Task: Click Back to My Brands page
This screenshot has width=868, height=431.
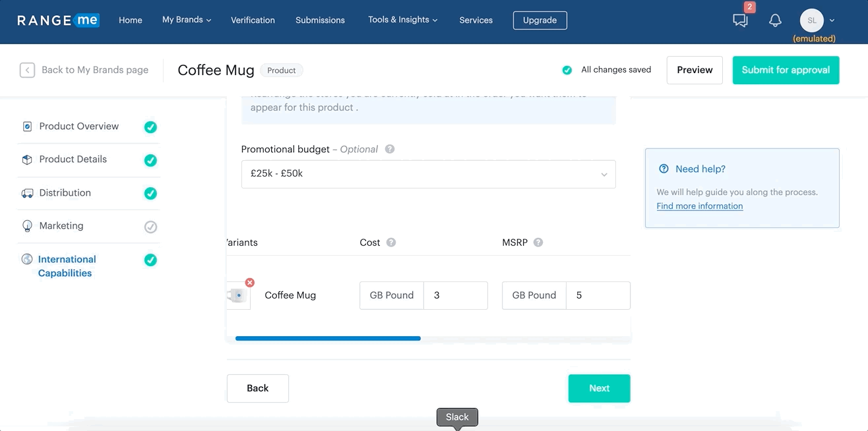Action: pyautogui.click(x=95, y=70)
